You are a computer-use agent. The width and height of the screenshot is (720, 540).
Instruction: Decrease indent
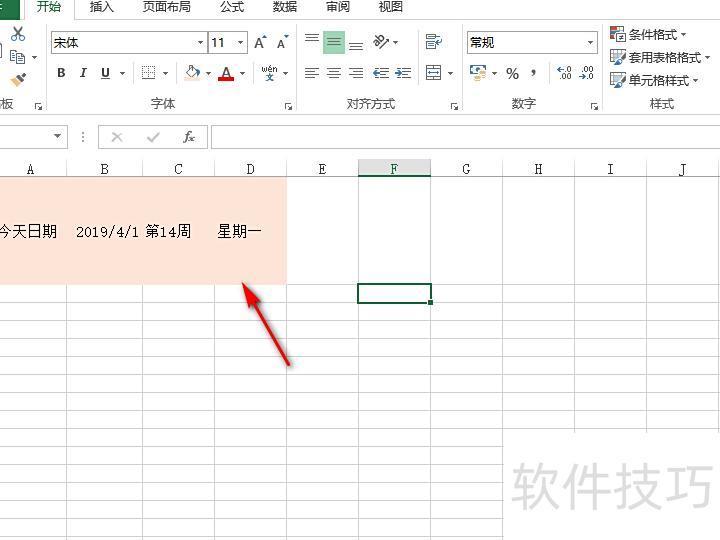pyautogui.click(x=381, y=73)
